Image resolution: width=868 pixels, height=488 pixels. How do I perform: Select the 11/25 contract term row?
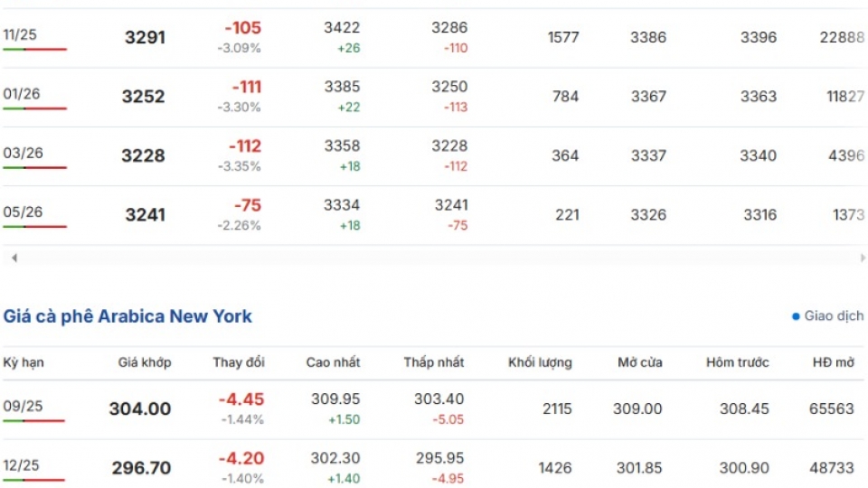tap(433, 38)
